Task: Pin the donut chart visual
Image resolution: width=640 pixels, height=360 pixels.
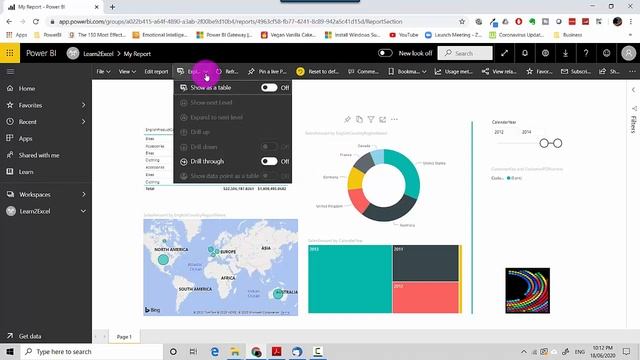Action: tap(347, 119)
